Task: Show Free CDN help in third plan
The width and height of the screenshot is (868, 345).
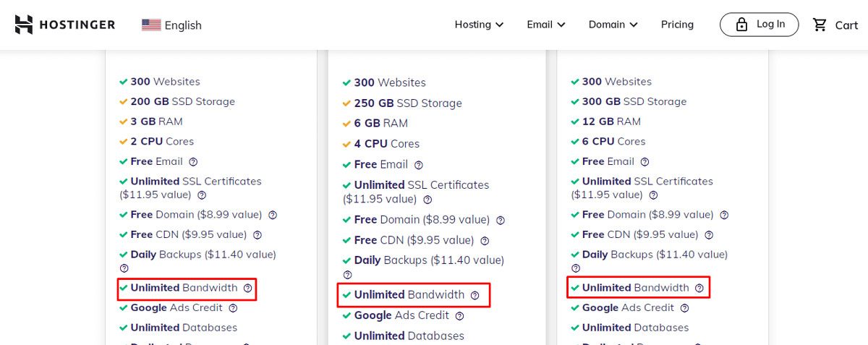Action: coord(709,235)
